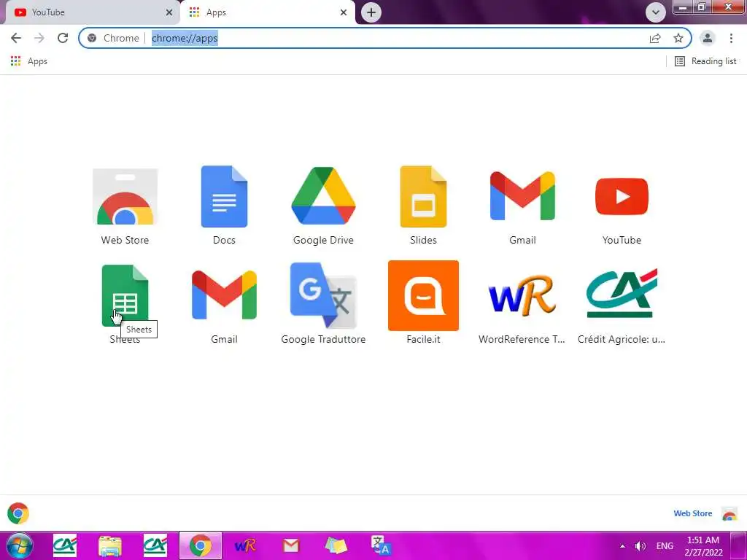Screen dimensions: 747x560
Task: Launch the YouTube app icon
Action: [622, 196]
